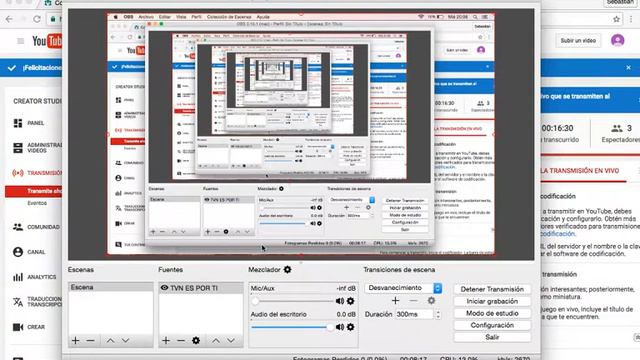Select Escena in the scenes list
This screenshot has height=360, width=640.
pos(111,287)
